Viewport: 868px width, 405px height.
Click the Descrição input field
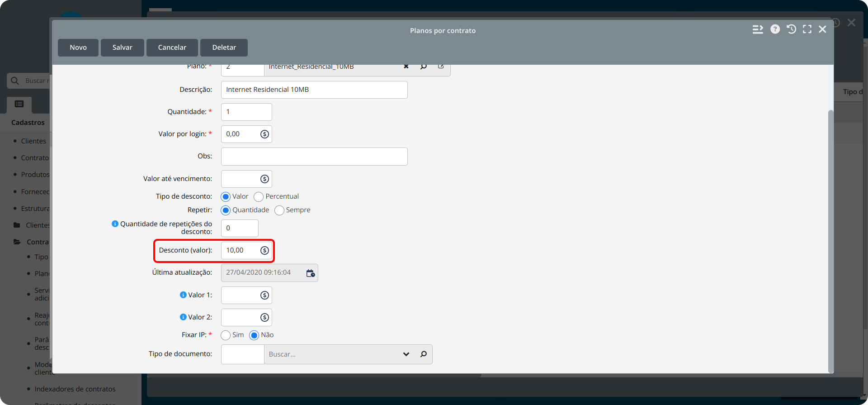[x=314, y=90]
